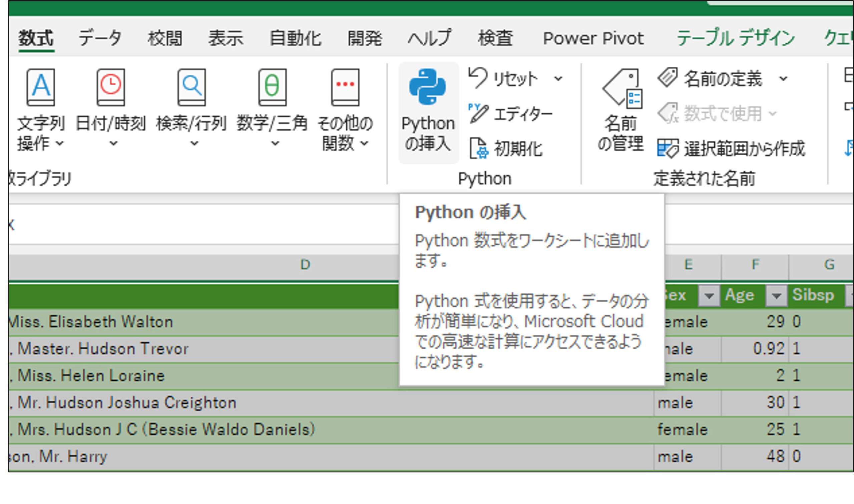Viewport: 854px width, 504px height.
Task: Open the 数学/三角 functions icon
Action: (272, 88)
